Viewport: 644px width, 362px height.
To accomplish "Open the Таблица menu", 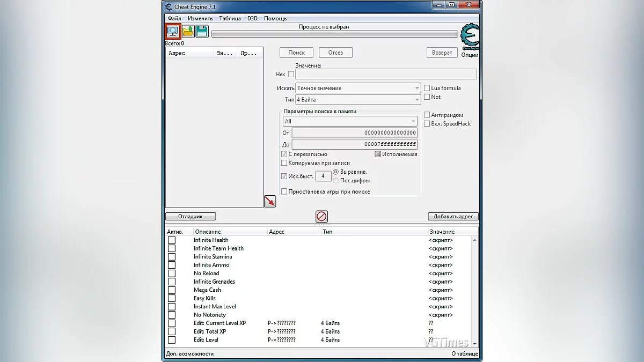I will click(230, 18).
